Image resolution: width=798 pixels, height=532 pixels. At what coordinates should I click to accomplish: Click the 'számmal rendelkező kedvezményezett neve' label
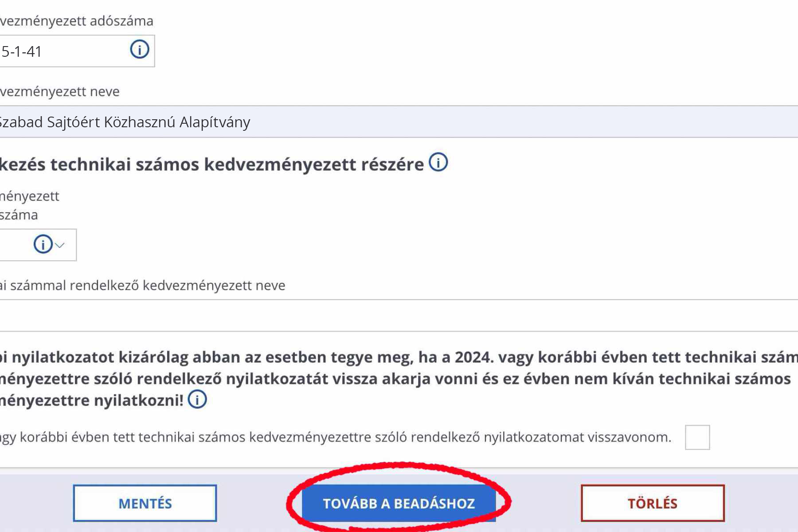(143, 285)
